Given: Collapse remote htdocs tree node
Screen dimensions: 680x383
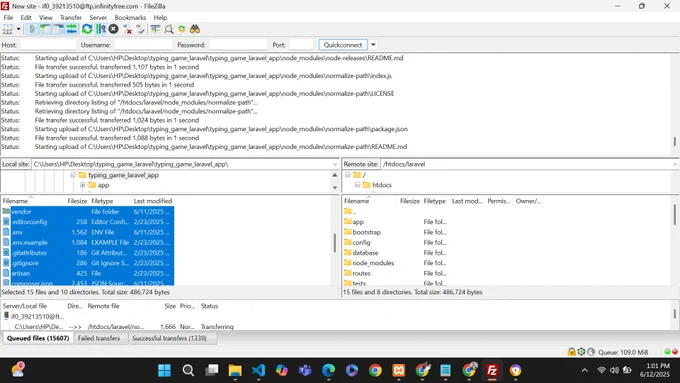Looking at the screenshot, I should coord(357,185).
